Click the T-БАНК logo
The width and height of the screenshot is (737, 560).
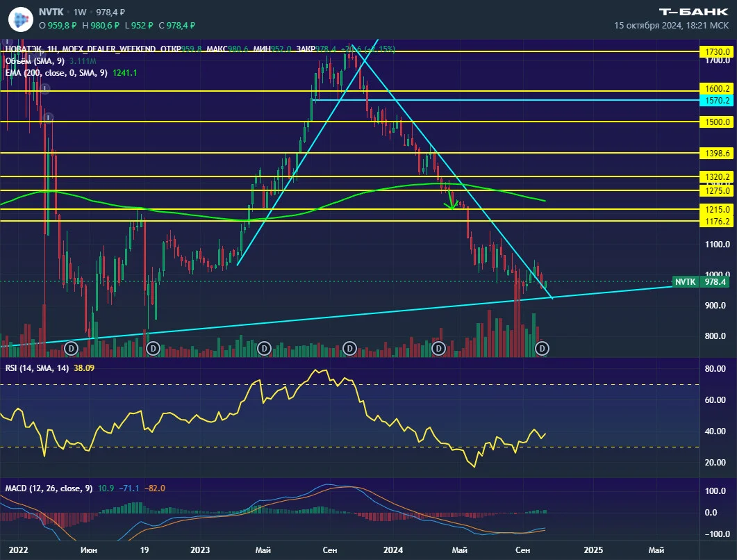(693, 12)
